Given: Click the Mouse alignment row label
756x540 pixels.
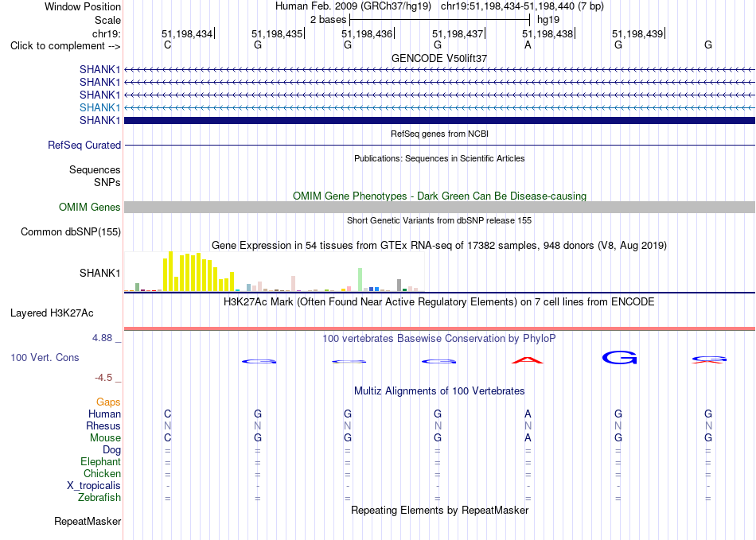Looking at the screenshot, I should point(105,438).
